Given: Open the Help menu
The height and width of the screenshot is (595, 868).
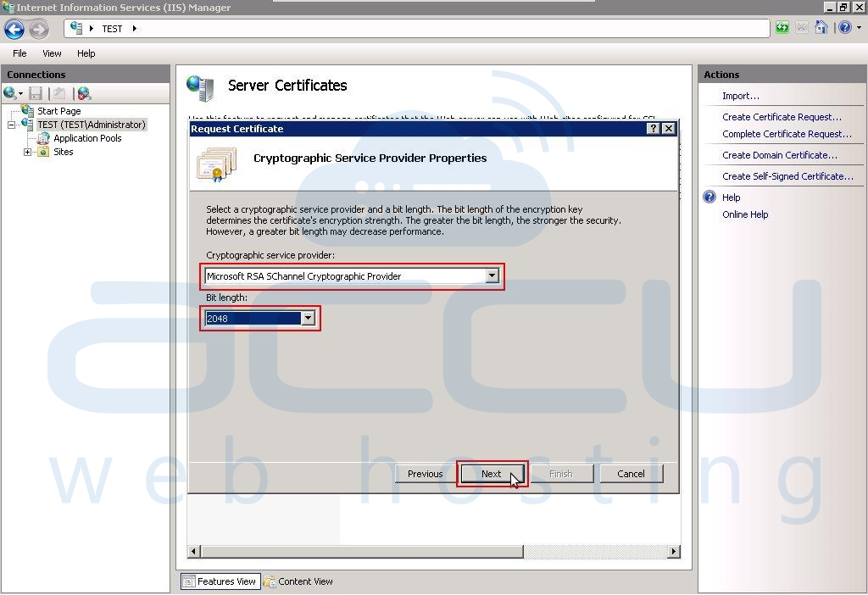Looking at the screenshot, I should (x=86, y=53).
